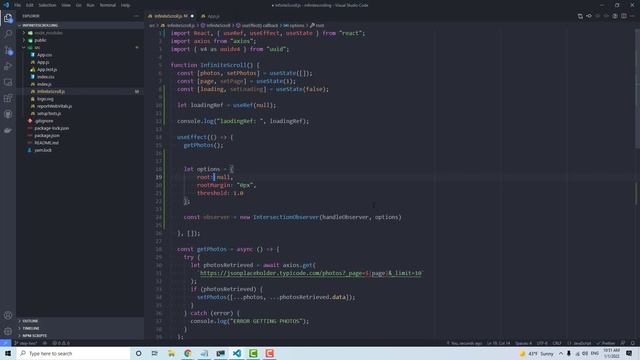Expand the NPM Scripts panel
This screenshot has width=640, height=360.
click(34, 336)
